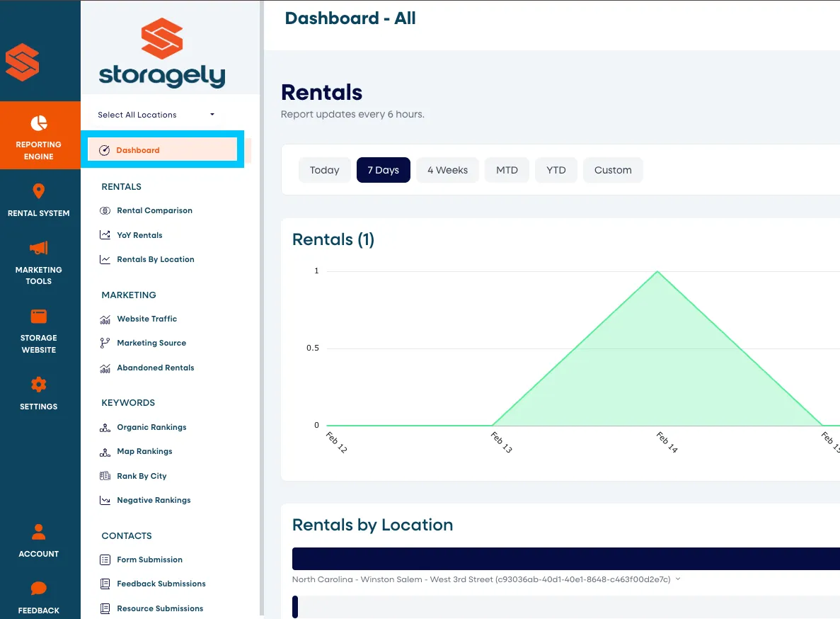This screenshot has height=619, width=840.
Task: Click the Rental Comparison icon
Action: (105, 210)
